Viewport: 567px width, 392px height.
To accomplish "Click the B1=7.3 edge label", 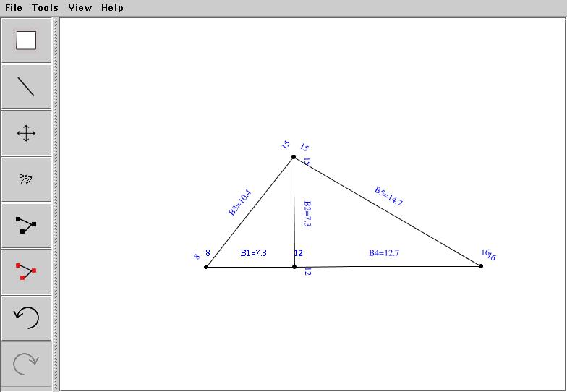I will pos(254,253).
